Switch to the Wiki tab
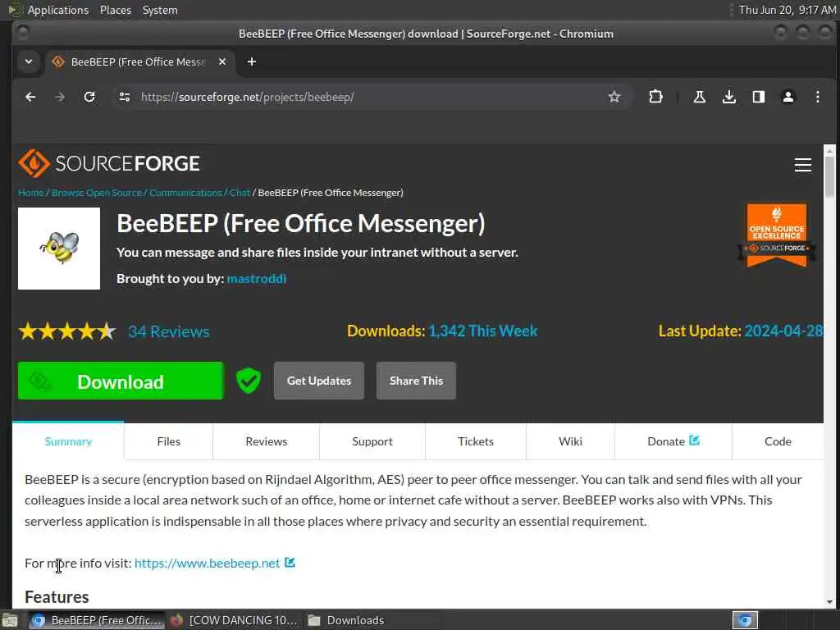 point(571,441)
